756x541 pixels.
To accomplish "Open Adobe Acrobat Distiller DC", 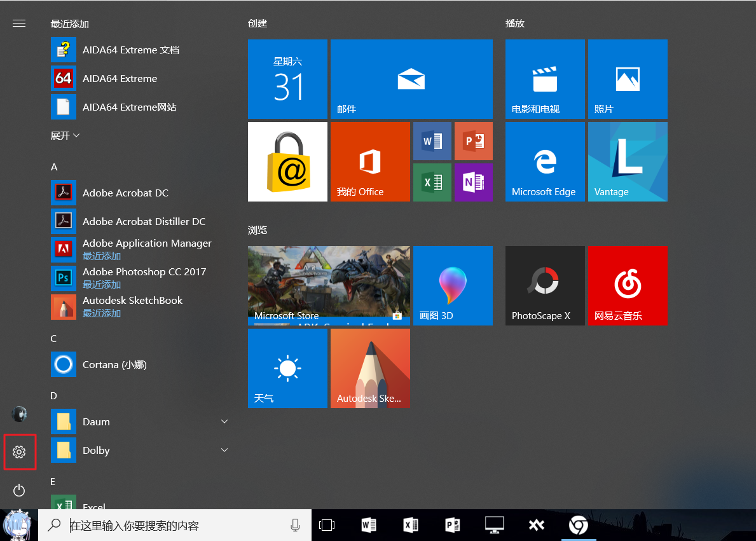I will click(x=140, y=221).
